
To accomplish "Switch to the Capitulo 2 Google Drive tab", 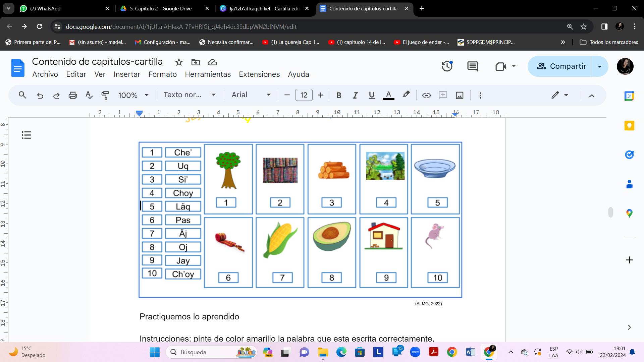I will click(x=160, y=9).
